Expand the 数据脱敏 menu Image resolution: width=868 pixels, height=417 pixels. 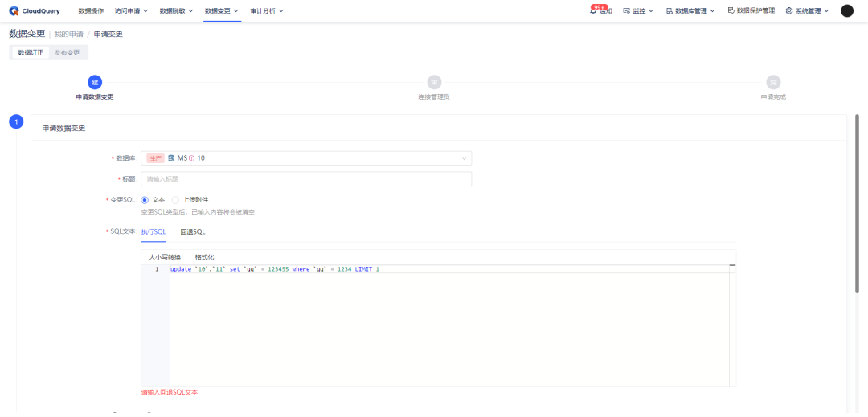[176, 11]
